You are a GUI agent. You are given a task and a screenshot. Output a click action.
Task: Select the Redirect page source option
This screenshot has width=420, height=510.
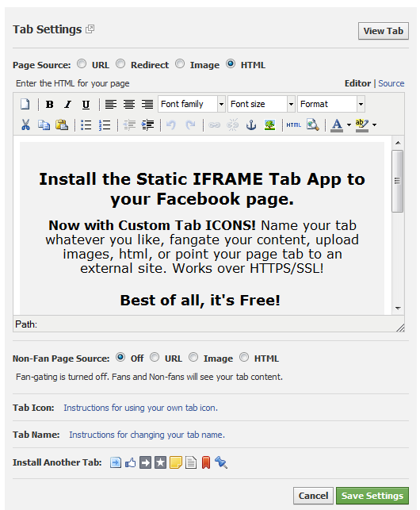pyautogui.click(x=120, y=63)
